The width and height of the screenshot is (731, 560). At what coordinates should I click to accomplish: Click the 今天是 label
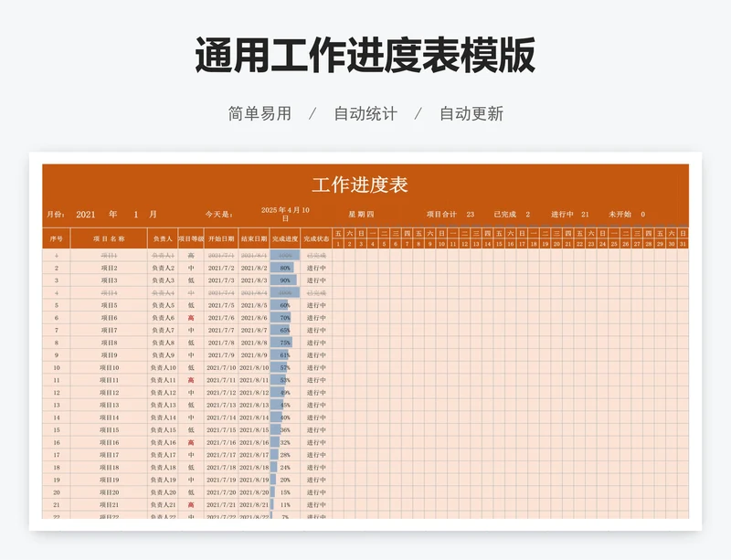point(218,215)
